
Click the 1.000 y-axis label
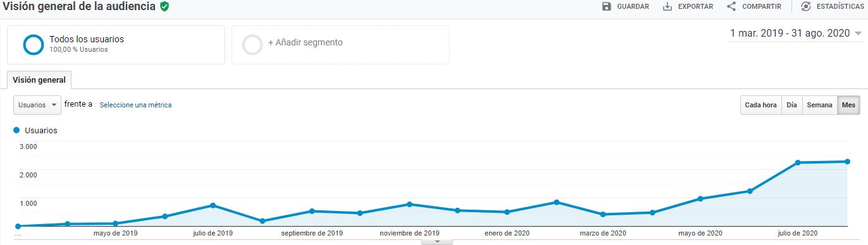(28, 203)
